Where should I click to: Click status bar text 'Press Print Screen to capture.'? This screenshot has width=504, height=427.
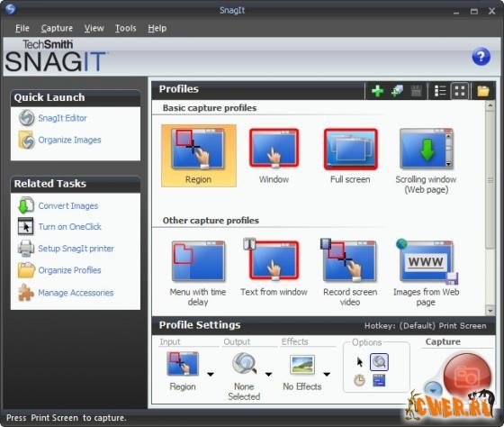(x=67, y=418)
